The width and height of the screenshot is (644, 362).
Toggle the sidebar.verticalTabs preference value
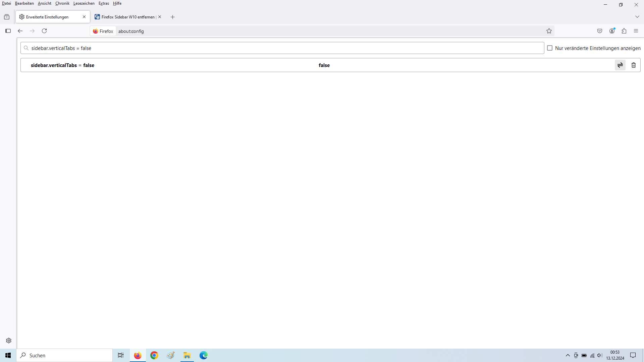coord(620,65)
